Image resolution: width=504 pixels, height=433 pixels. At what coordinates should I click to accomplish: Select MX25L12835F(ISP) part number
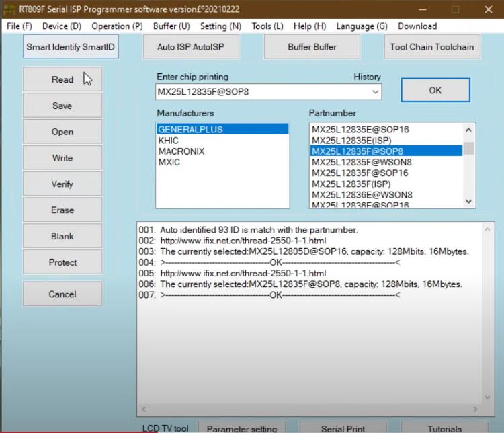pyautogui.click(x=386, y=184)
